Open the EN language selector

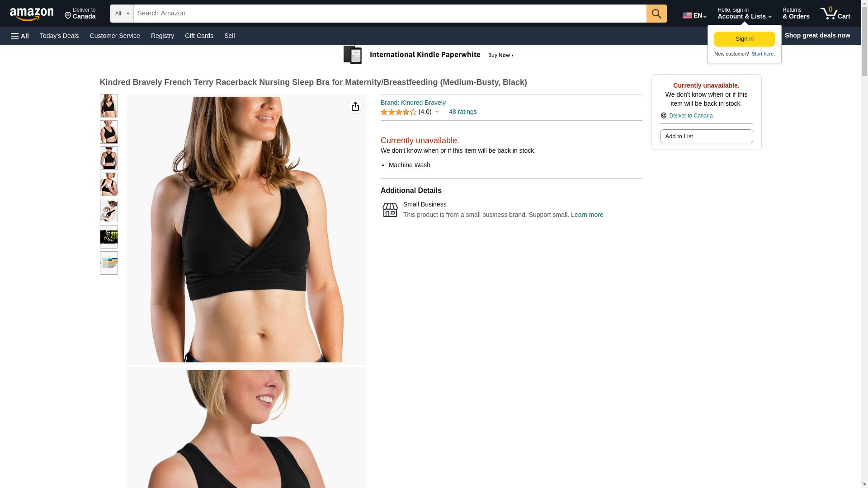click(x=694, y=15)
